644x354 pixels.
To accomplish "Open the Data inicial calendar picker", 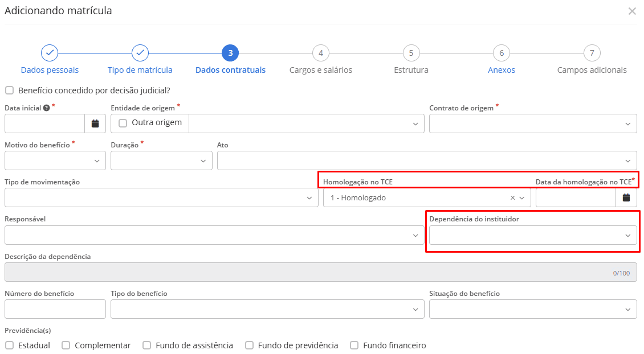I will (96, 123).
